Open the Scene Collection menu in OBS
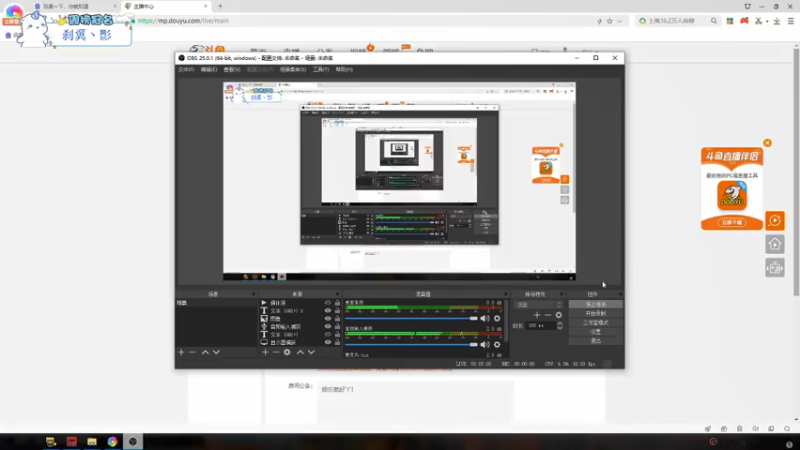Image resolution: width=800 pixels, height=450 pixels. coord(293,69)
